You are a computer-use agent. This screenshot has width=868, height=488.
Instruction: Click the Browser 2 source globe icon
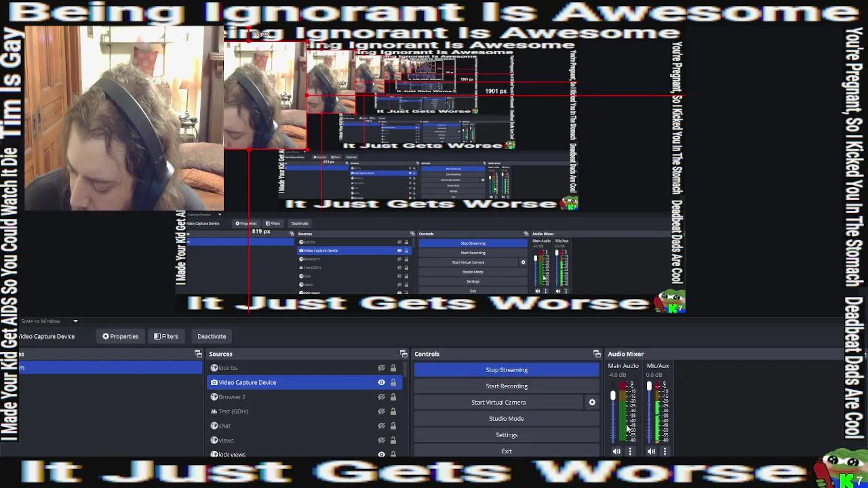214,396
